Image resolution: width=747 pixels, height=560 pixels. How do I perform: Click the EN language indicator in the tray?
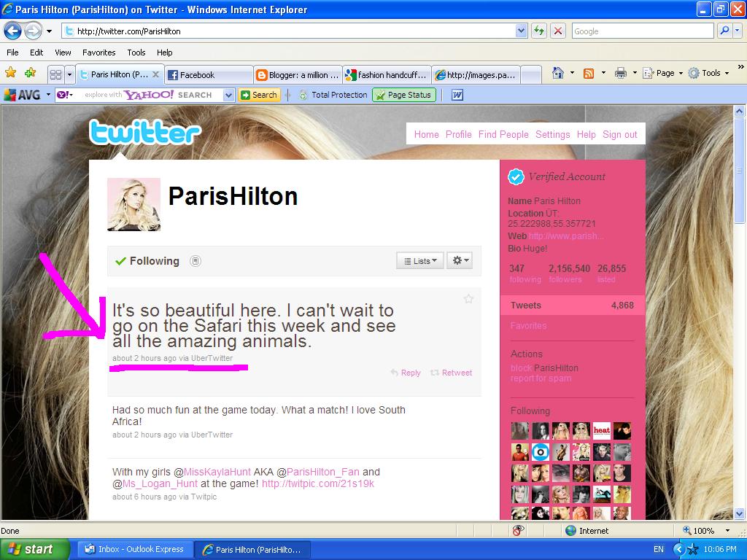(659, 549)
